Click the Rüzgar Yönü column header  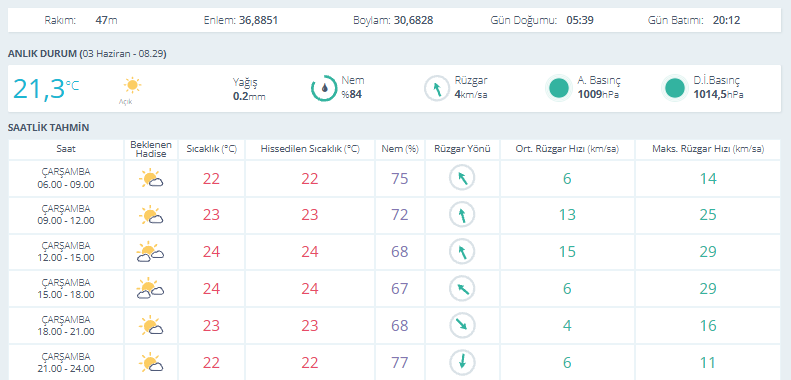click(462, 149)
